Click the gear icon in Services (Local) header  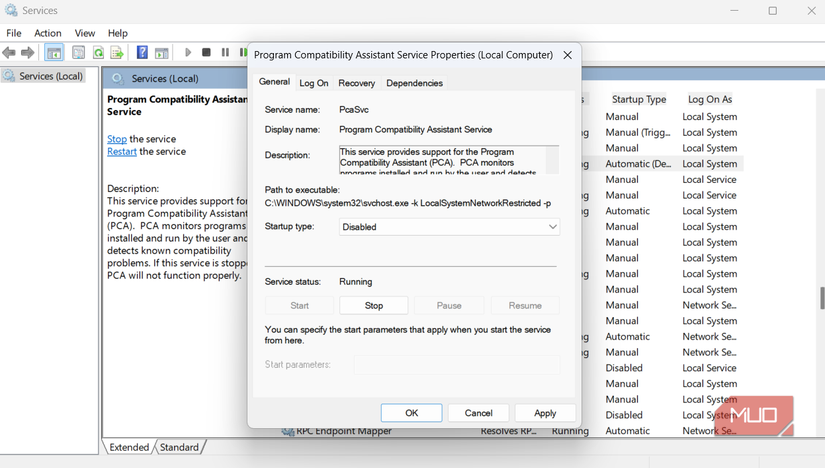[x=117, y=79]
